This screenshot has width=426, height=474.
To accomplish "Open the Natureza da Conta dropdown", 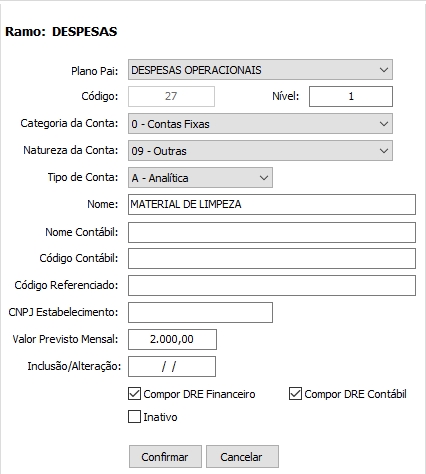I will coord(260,151).
